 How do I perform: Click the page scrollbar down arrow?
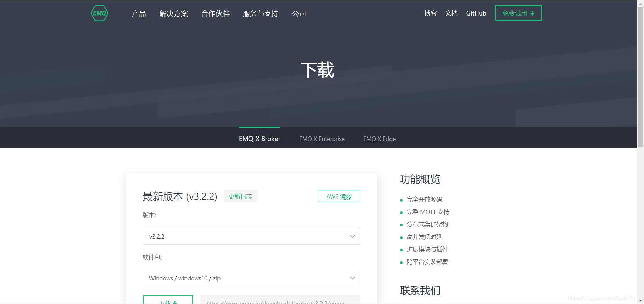point(640,300)
